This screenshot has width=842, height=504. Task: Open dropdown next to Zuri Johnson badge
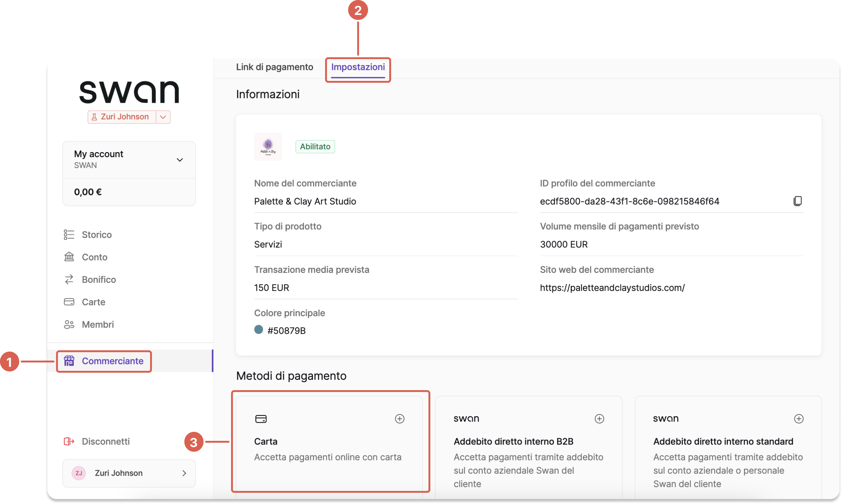[163, 117]
